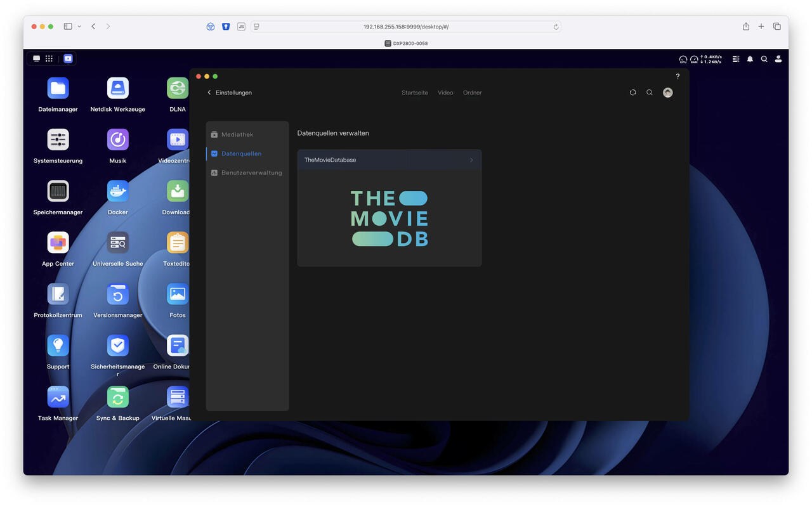
Task: Click the search icon in video app header
Action: point(650,93)
